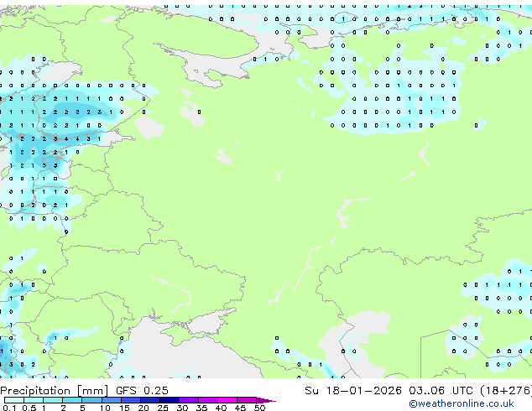532x411 pixels.
Task: Pick the 35–40 mm legend swatch
Action: pyautogui.click(x=208, y=400)
